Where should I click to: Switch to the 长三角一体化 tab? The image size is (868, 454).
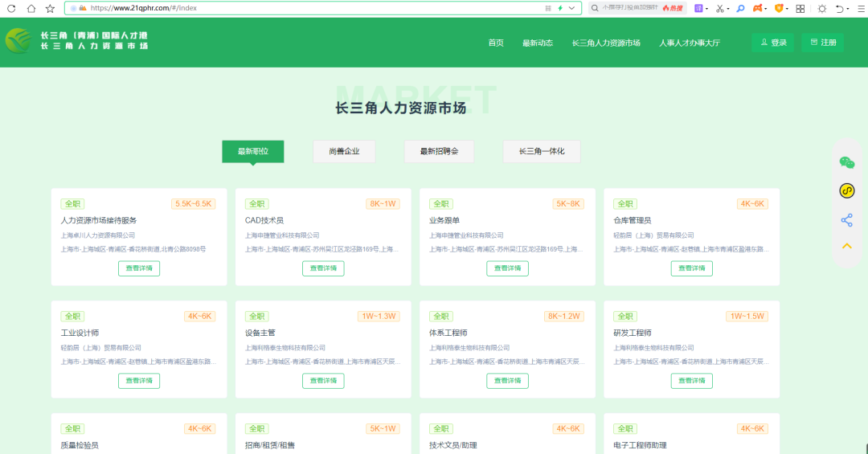tap(542, 151)
